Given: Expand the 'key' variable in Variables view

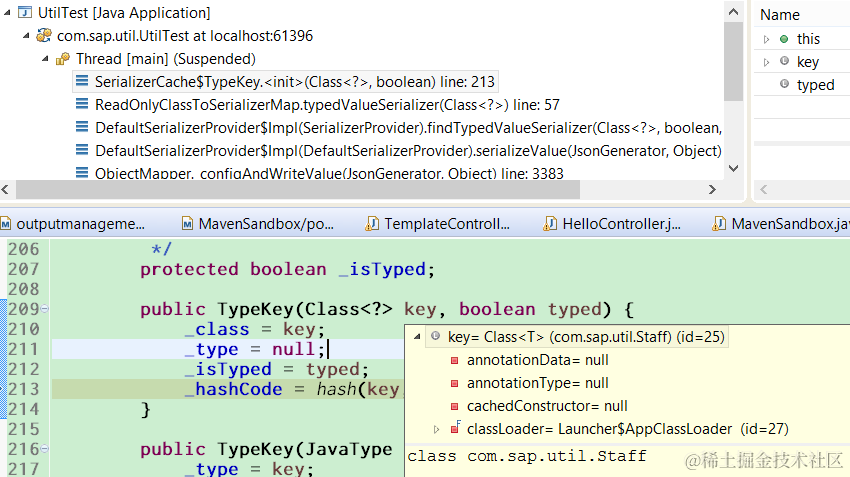Looking at the screenshot, I should coord(766,62).
